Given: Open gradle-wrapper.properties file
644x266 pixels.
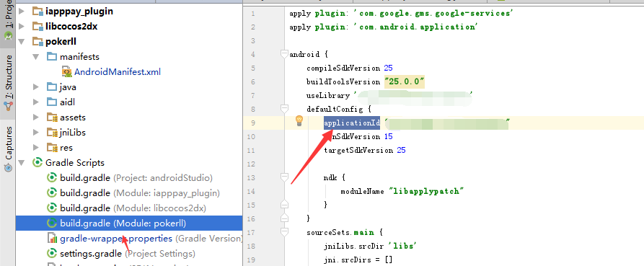Looking at the screenshot, I should coord(151,239).
